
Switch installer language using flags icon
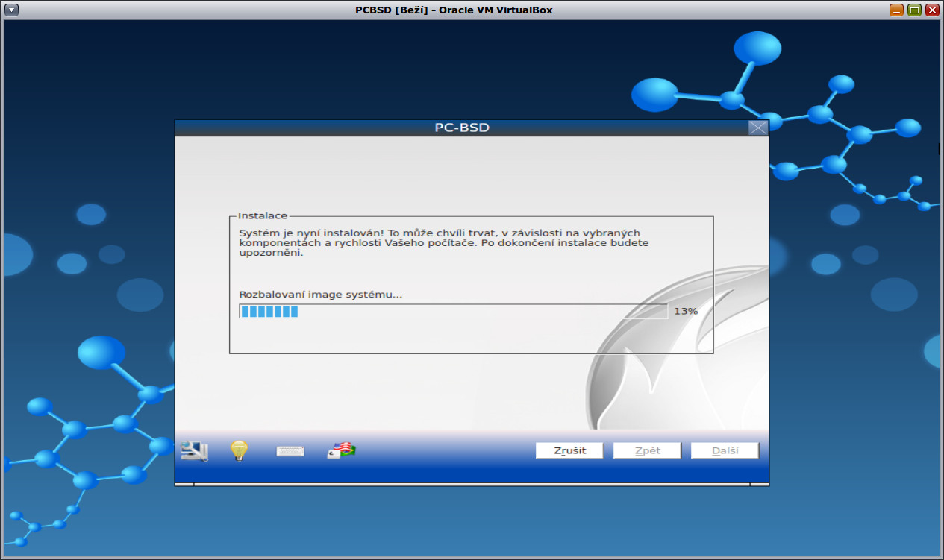pyautogui.click(x=339, y=450)
